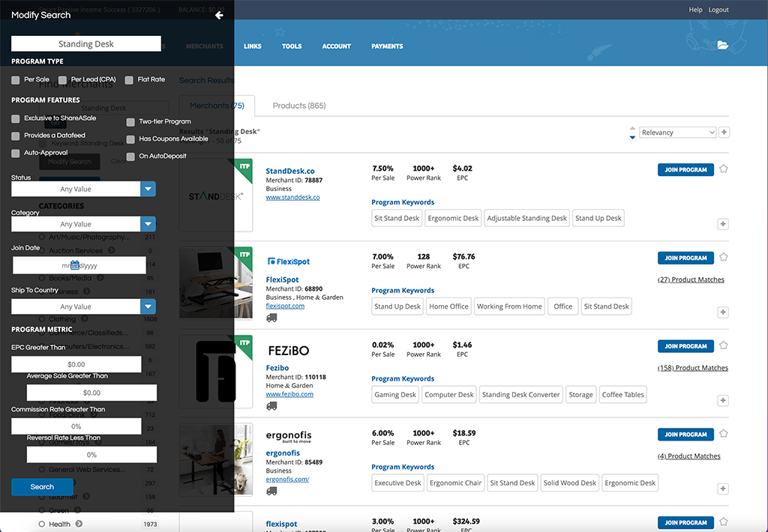Click Reversal Rate Less Than field
Screen dimensions: 768x532
click(x=91, y=455)
